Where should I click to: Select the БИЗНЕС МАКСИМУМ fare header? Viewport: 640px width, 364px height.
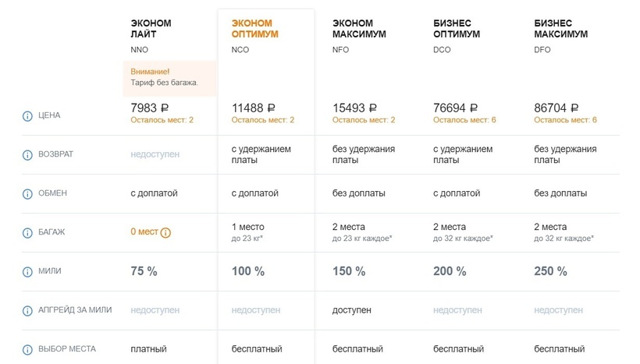(x=560, y=29)
